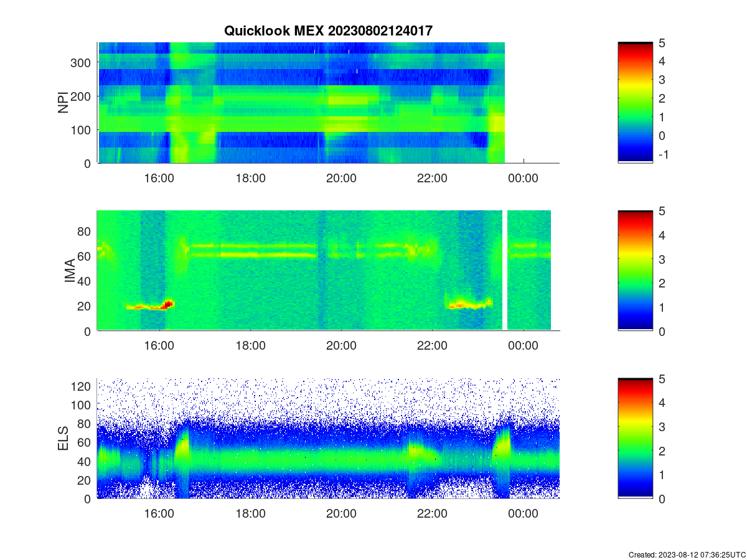
Task: Select the IMA y-axis label
Action: click(70, 271)
